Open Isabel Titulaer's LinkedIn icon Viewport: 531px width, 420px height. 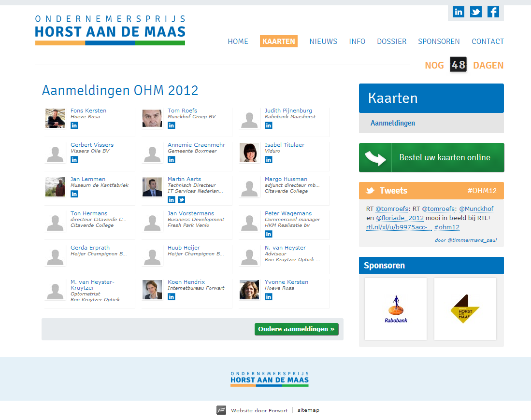269,160
